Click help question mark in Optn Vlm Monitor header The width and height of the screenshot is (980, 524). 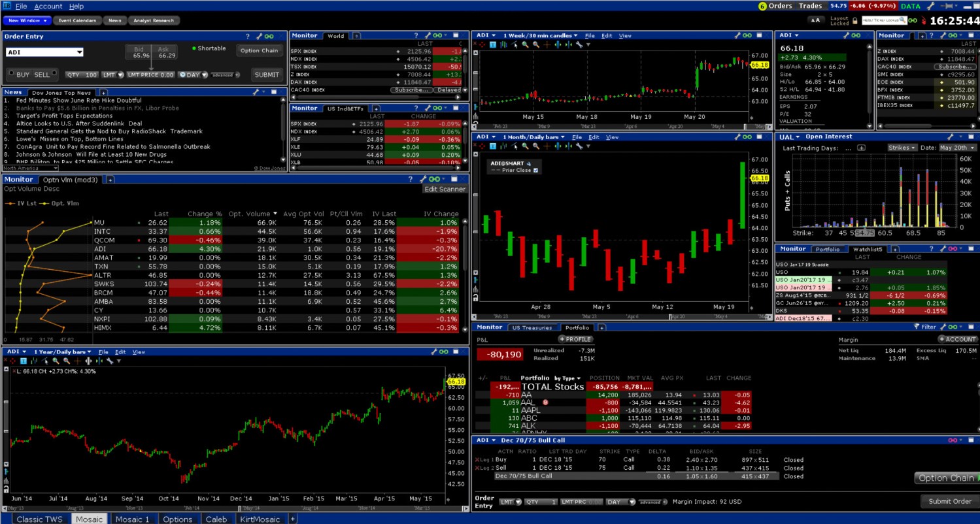(x=411, y=179)
